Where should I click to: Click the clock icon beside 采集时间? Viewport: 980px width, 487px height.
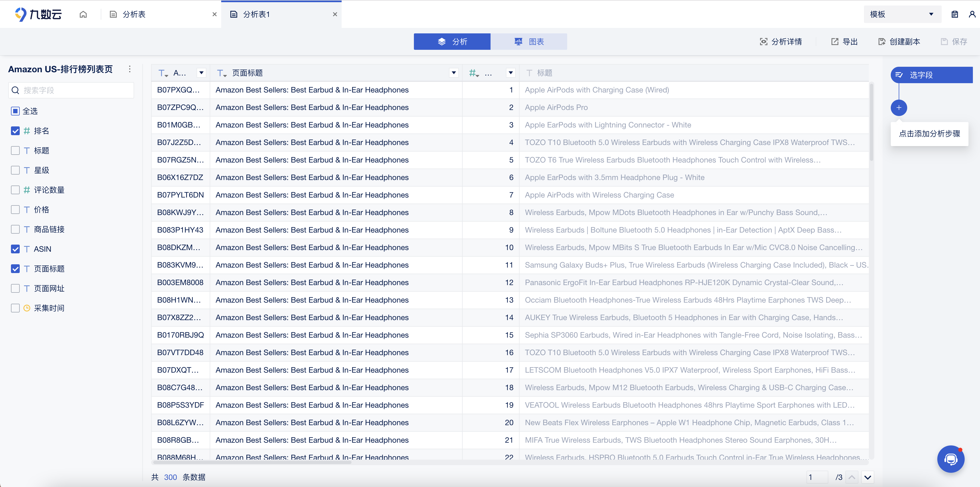pyautogui.click(x=27, y=308)
